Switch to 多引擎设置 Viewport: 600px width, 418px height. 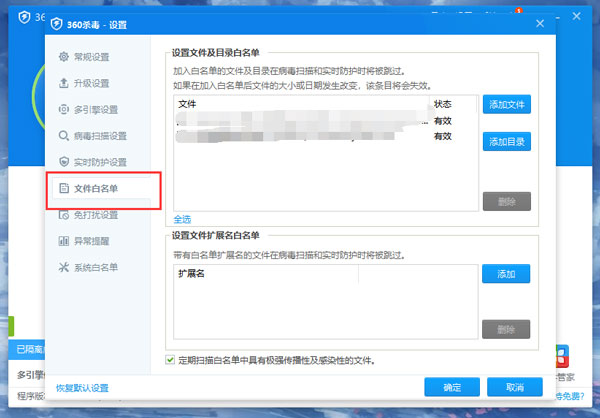[98, 109]
